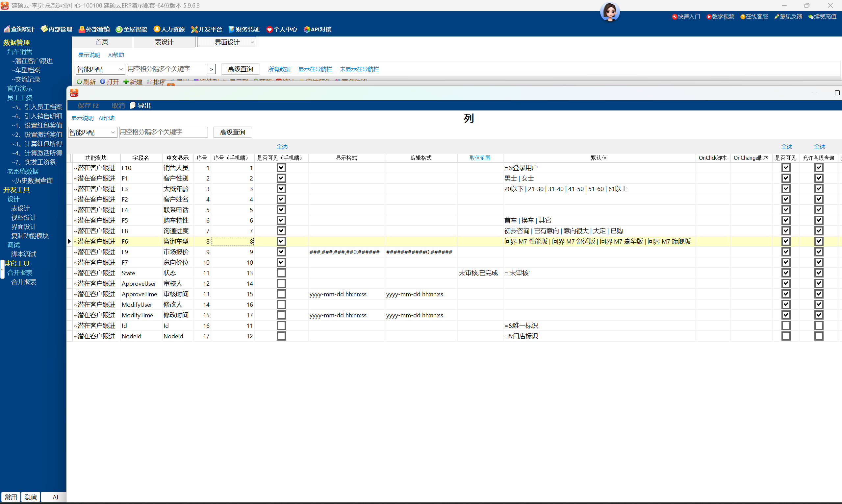
Task: Uncheck mobile visible for 销售人员 row
Action: 281,167
